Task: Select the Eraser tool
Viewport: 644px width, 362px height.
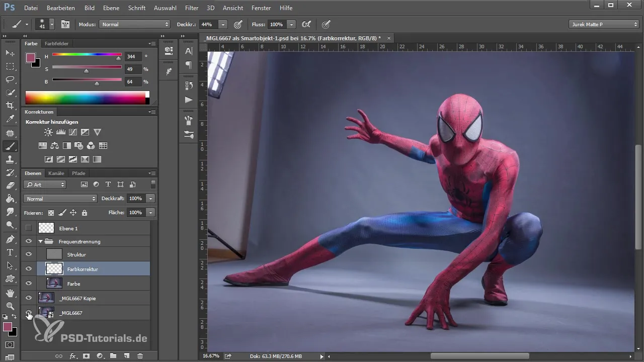Action: pos(10,186)
